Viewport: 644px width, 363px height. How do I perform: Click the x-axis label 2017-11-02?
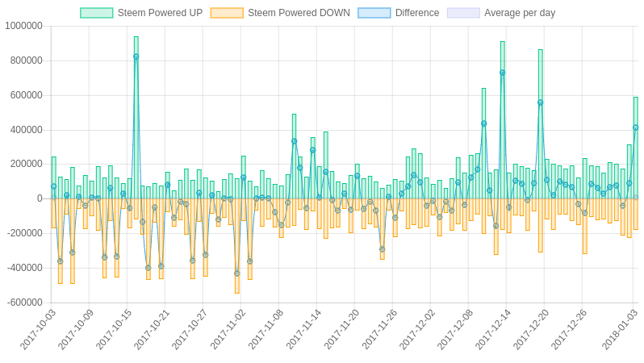(228, 329)
